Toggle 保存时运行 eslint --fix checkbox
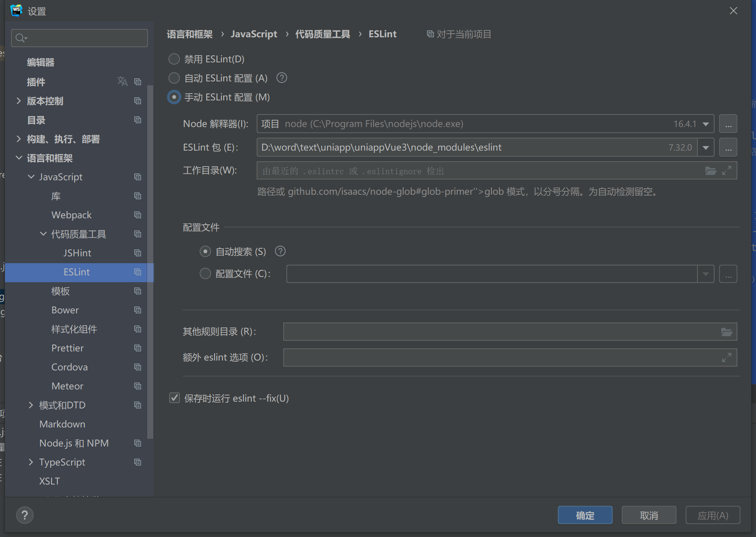This screenshot has height=537, width=756. 175,398
